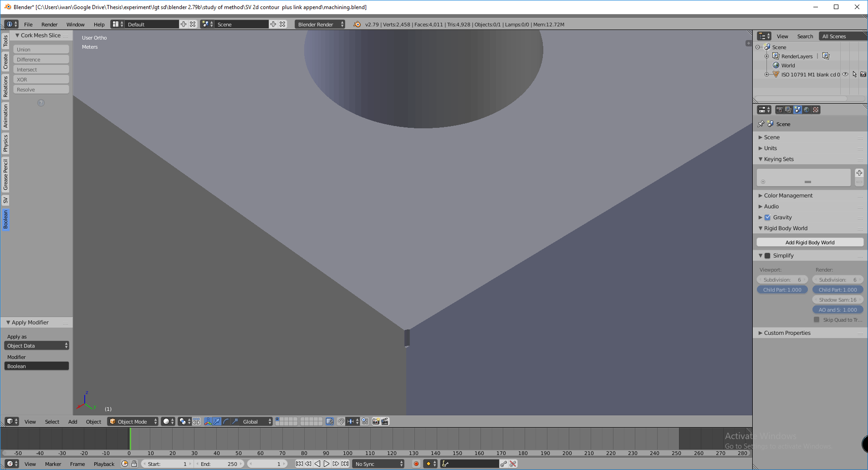Open the File menu
The image size is (868, 470).
(x=28, y=25)
